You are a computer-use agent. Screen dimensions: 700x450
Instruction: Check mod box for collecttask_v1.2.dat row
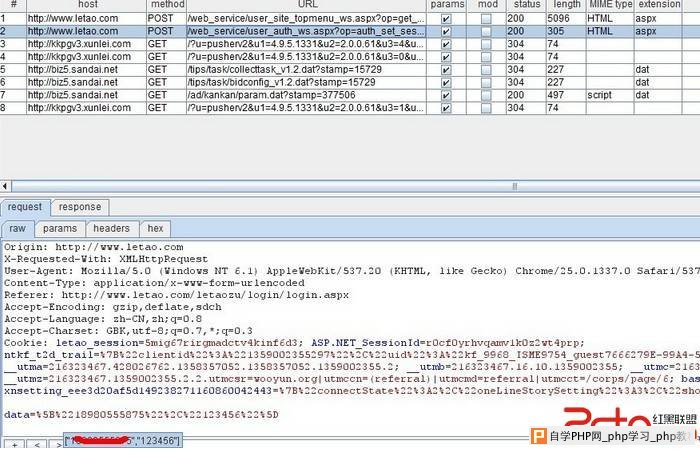[x=486, y=70]
